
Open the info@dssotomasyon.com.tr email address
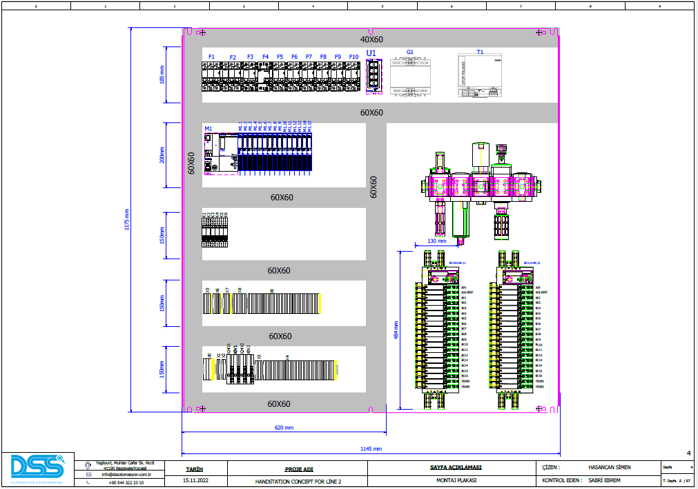126,475
